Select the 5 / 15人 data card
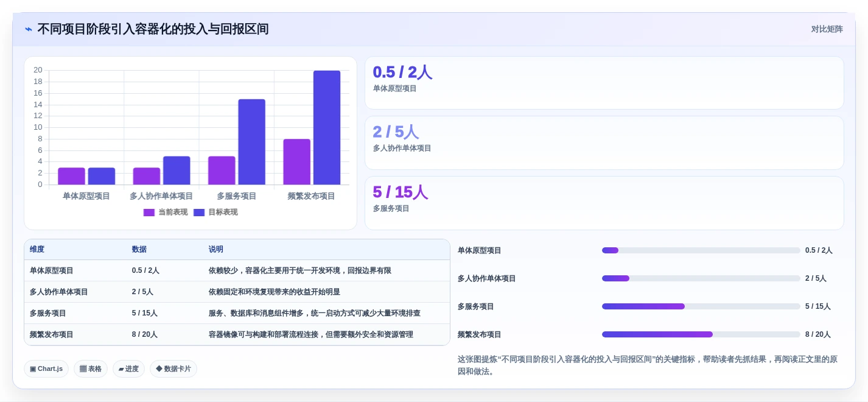Screen dimensions: 868x402 click(x=604, y=203)
